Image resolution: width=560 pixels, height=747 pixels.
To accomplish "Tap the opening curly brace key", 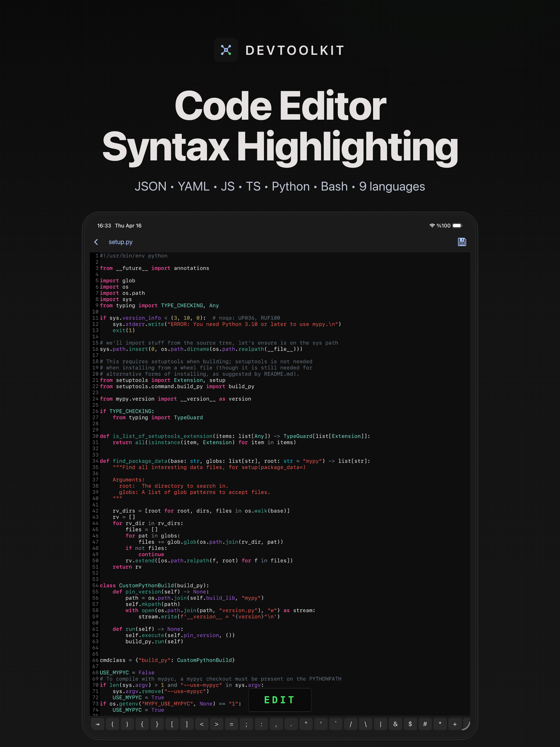I will tap(142, 724).
